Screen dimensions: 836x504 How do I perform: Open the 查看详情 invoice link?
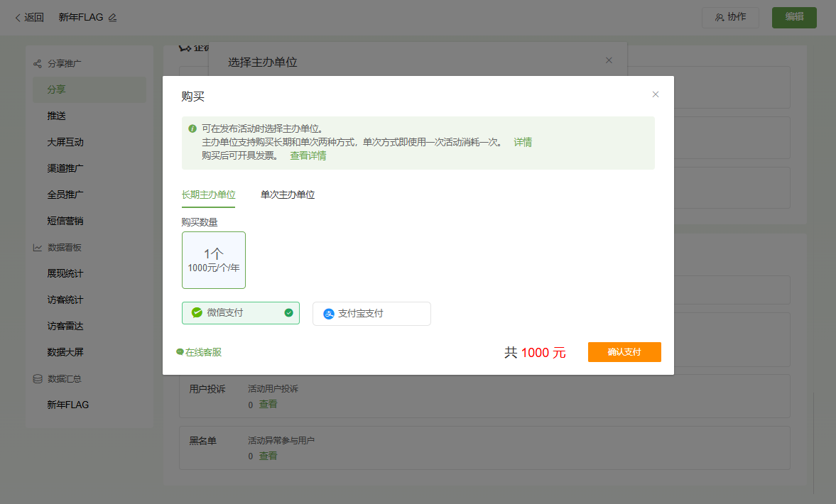[x=308, y=155]
